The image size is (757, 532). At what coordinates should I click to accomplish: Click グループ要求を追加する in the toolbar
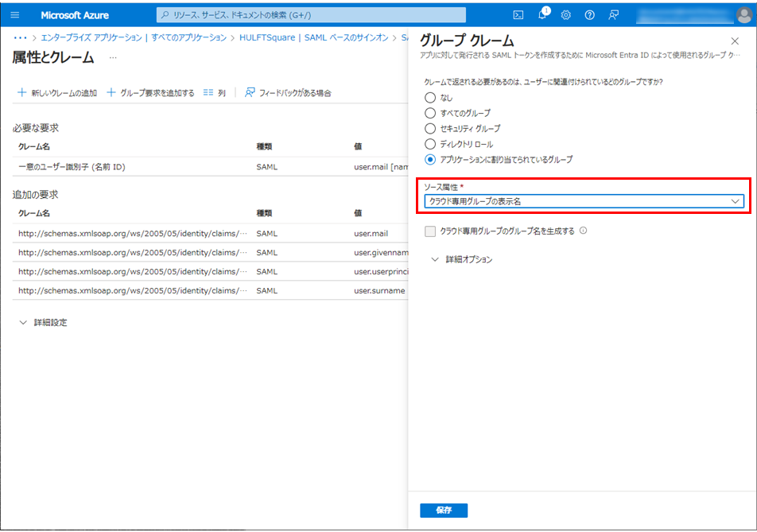pos(150,93)
